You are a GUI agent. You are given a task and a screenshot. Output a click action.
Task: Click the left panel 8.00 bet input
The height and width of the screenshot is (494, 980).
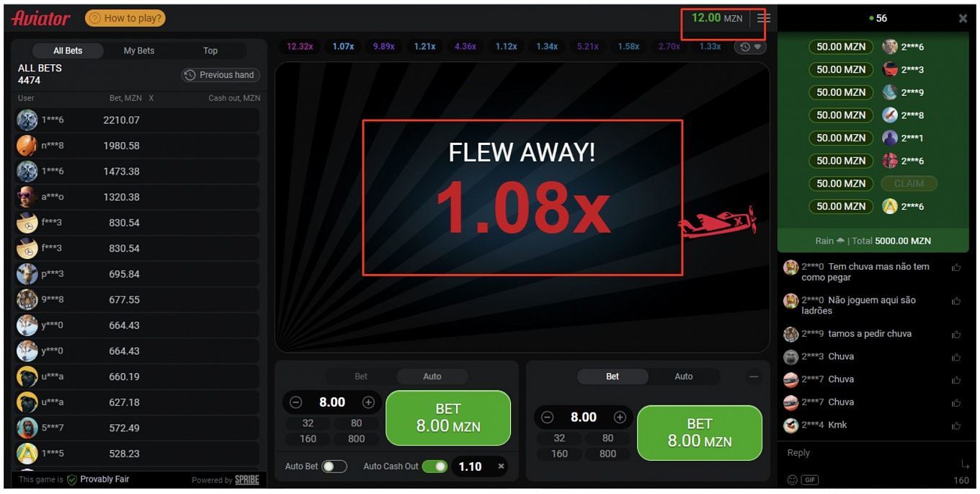[x=332, y=402]
